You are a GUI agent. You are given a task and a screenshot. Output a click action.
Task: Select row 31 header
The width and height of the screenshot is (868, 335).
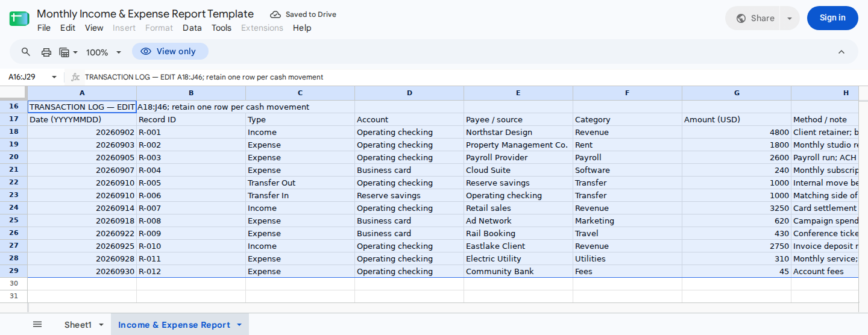click(14, 296)
